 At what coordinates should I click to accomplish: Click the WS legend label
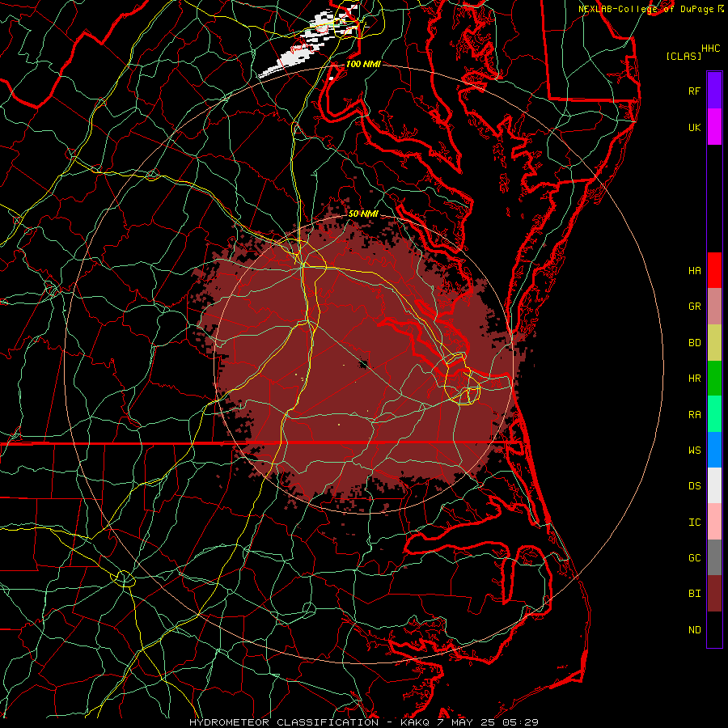click(694, 450)
